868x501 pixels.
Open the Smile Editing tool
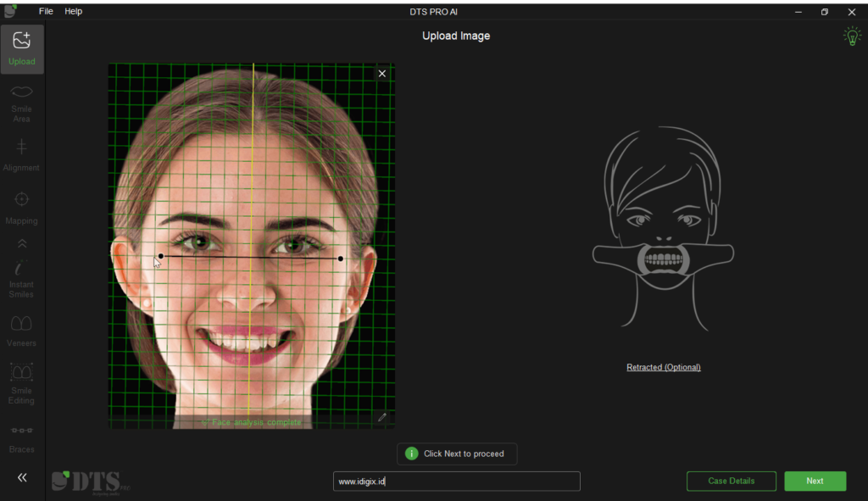(x=21, y=384)
